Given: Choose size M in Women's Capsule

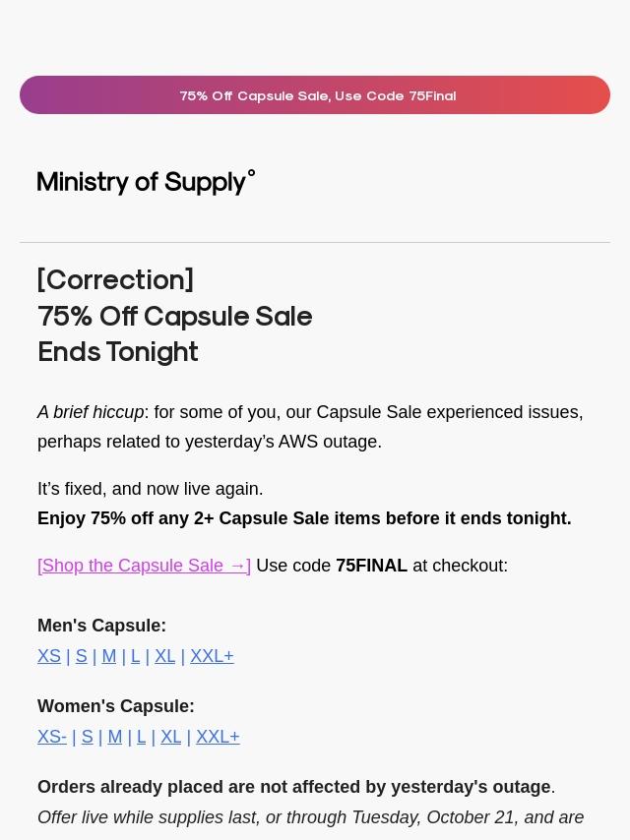Looking at the screenshot, I should coord(115,737).
